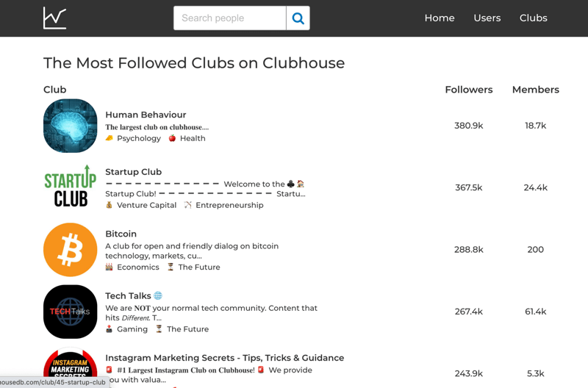Open Instagram Marketing Secrets title link
This screenshot has width=588, height=388.
coord(225,358)
